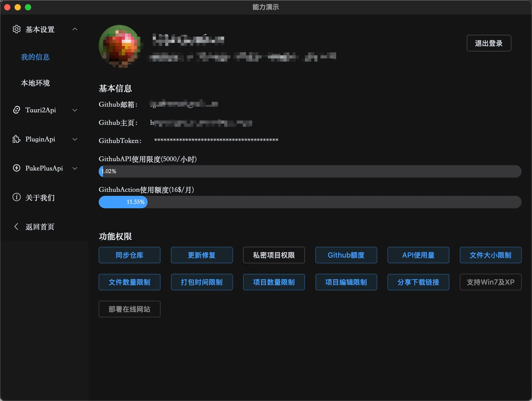Enable the 支持Win7及XP option
Viewport: 532px width, 401px height.
[x=490, y=282]
